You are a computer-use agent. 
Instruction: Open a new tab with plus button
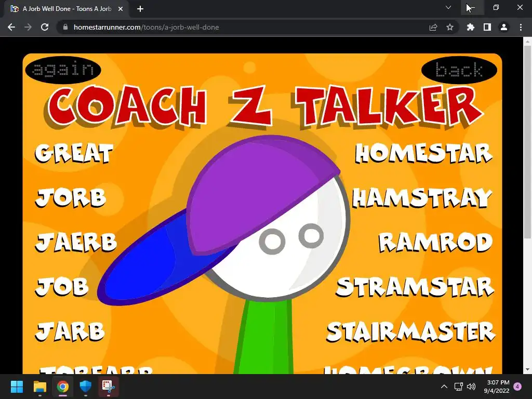click(140, 9)
